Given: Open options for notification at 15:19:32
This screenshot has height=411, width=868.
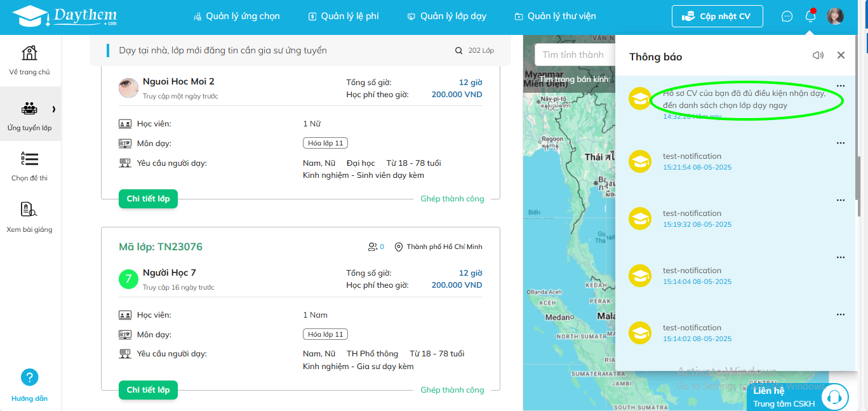Looking at the screenshot, I should click(841, 200).
